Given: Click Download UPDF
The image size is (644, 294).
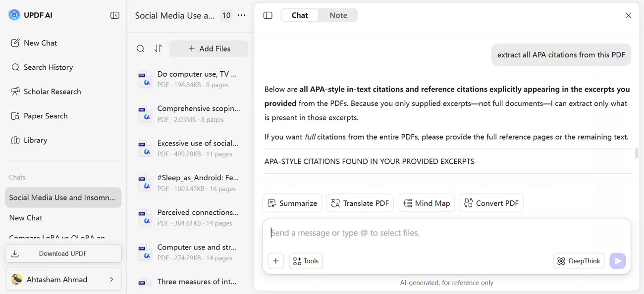Looking at the screenshot, I should (x=63, y=253).
